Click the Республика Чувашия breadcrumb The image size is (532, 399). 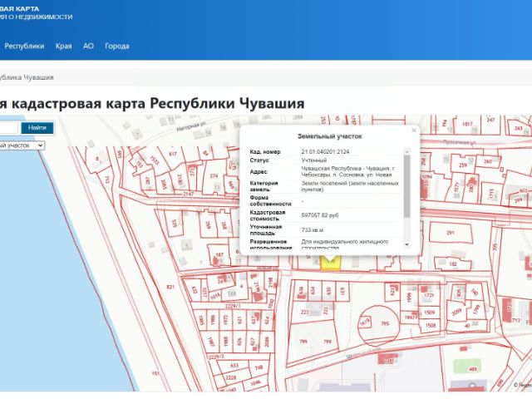coord(27,77)
